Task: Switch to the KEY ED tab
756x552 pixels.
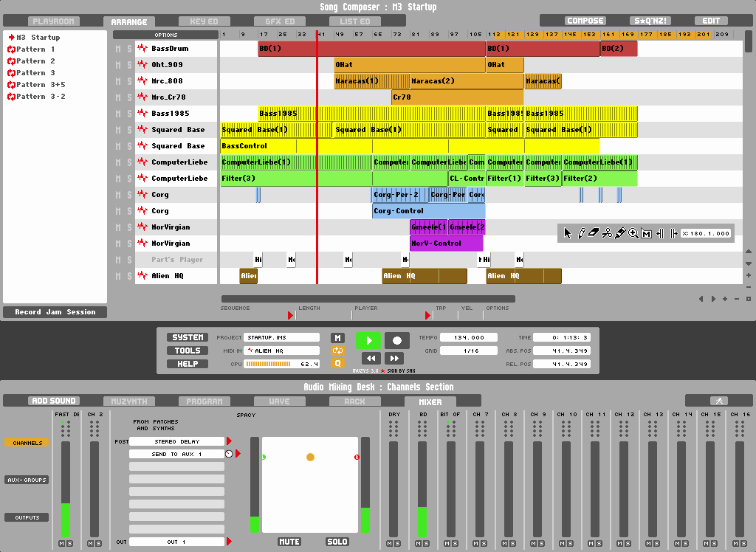Action: point(204,21)
